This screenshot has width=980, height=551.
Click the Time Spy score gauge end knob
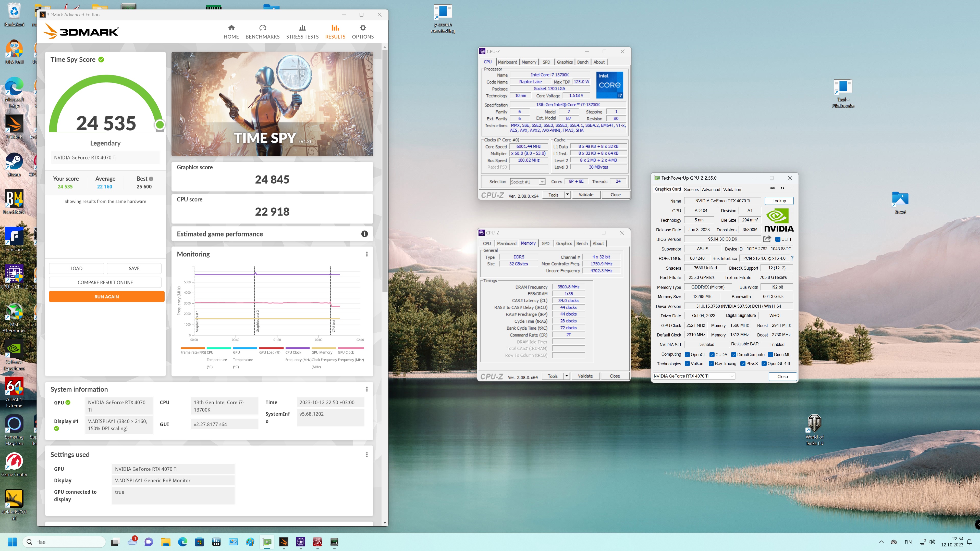(160, 124)
